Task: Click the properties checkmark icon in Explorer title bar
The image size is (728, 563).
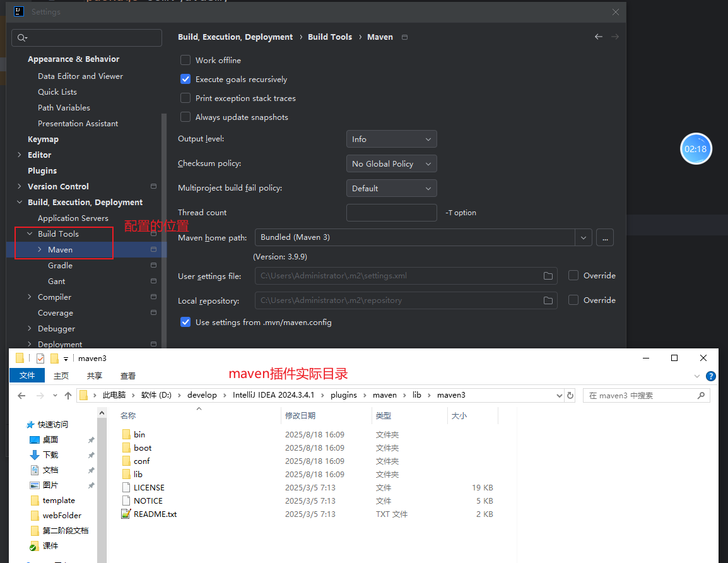Action: [40, 358]
